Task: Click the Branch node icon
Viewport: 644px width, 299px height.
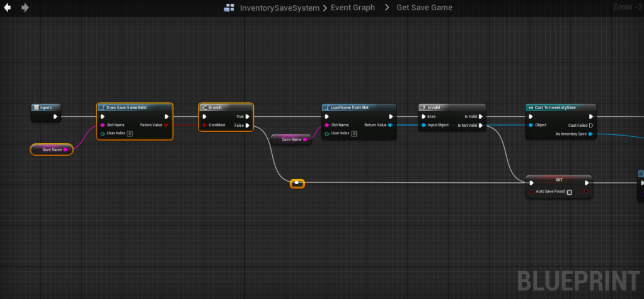Action: [x=204, y=107]
